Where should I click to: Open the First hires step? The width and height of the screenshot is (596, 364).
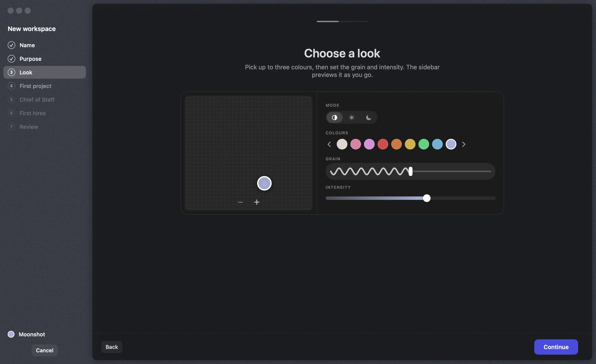pyautogui.click(x=44, y=113)
